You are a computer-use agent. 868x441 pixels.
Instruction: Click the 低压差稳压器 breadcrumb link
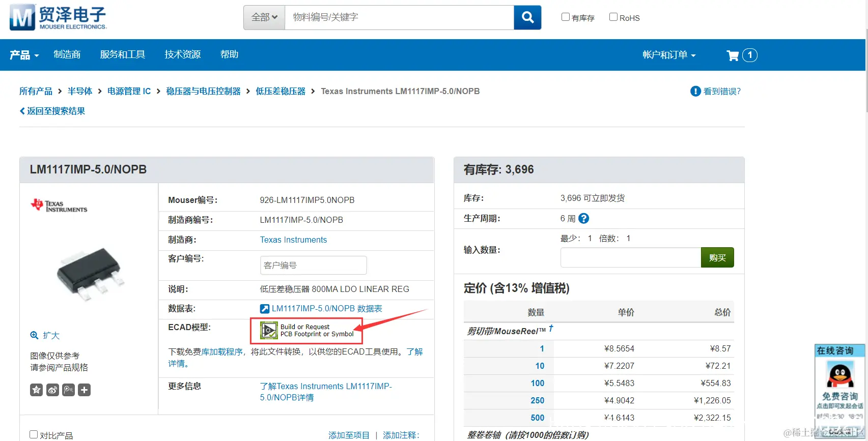point(281,91)
